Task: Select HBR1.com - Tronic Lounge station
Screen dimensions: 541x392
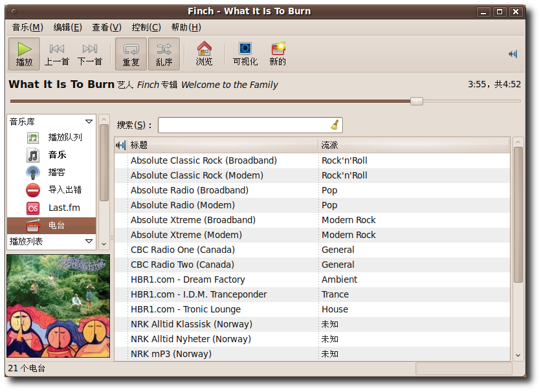Action: tap(312, 309)
